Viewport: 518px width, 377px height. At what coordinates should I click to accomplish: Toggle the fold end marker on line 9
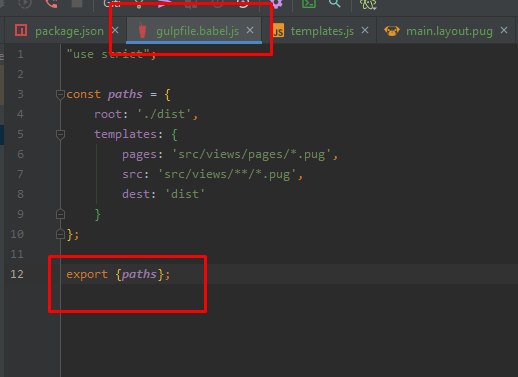tap(60, 214)
